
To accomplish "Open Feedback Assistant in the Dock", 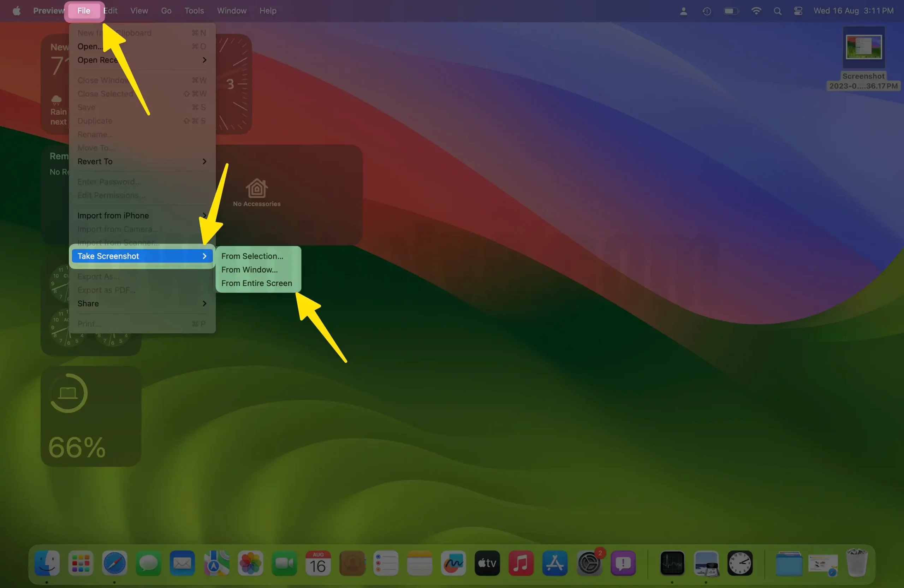I will pos(623,563).
